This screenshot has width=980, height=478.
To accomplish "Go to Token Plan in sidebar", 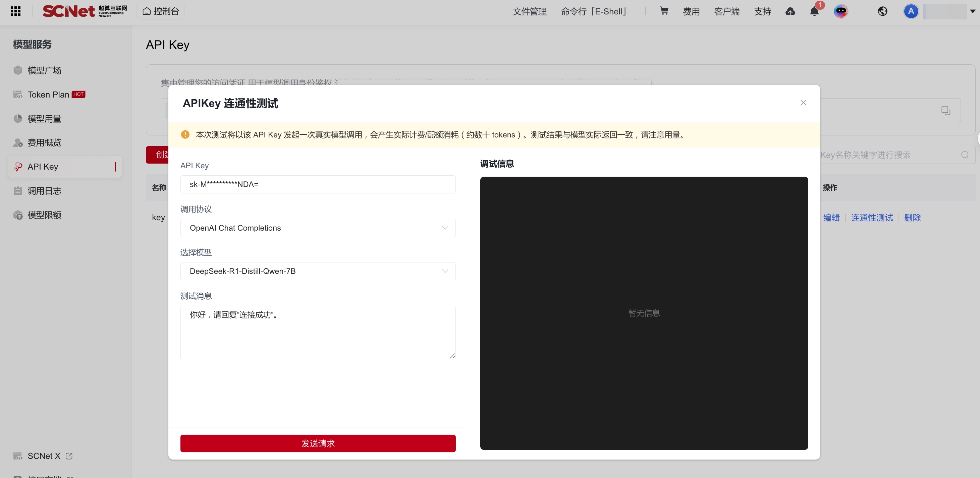I will 65,94.
